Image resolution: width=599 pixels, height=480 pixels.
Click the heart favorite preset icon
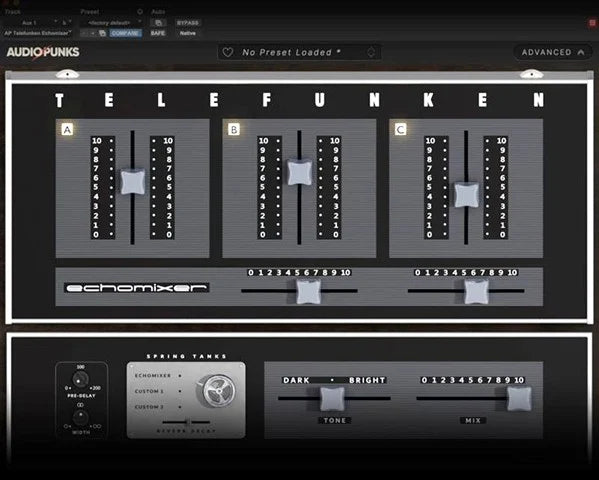pos(228,52)
